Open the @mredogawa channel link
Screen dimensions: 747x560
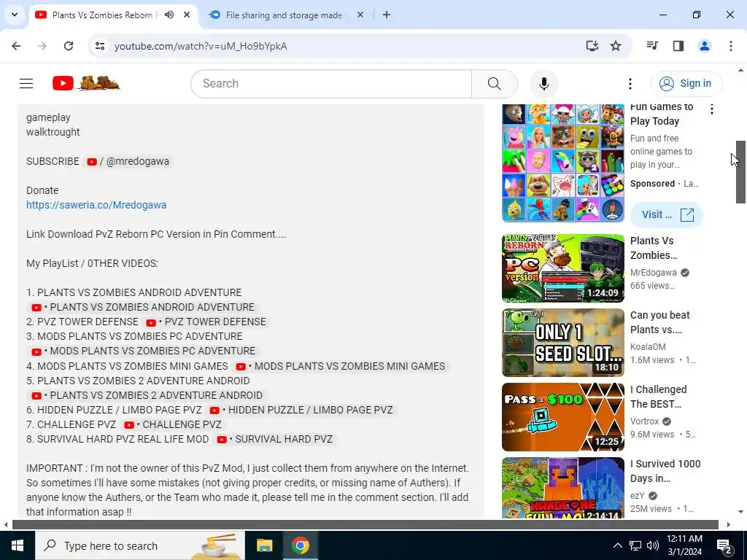point(128,161)
